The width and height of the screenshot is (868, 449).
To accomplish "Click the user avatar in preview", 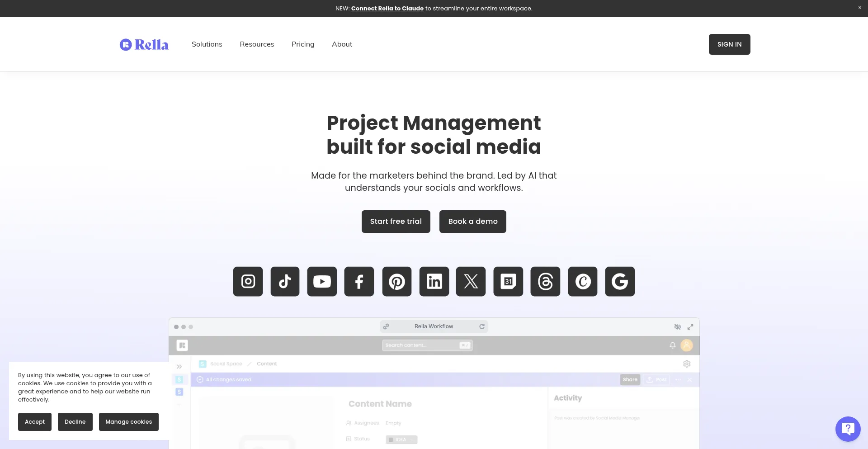I will [x=687, y=345].
